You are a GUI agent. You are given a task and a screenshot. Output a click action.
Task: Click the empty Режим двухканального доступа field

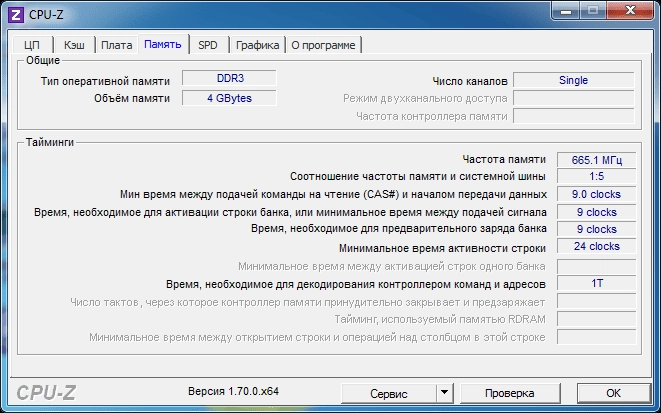point(573,98)
